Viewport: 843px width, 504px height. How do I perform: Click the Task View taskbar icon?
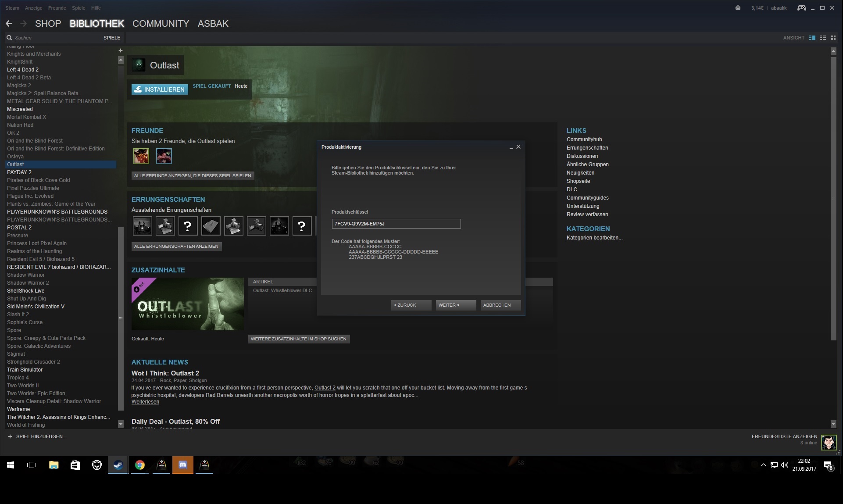click(32, 465)
